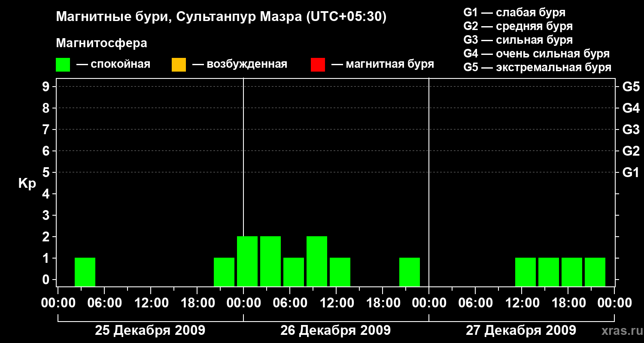Click the 'G4 — очень сильная буря' legend line

point(536,54)
